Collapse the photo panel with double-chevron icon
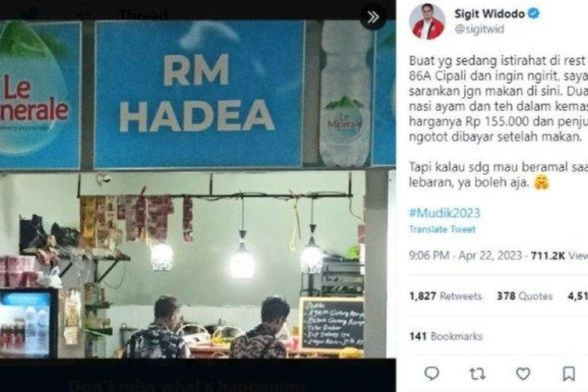This screenshot has width=588, height=392. pos(372,17)
